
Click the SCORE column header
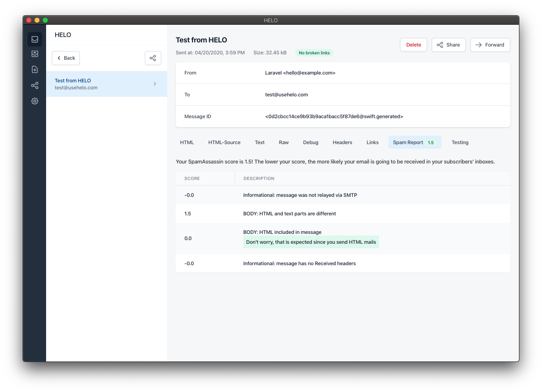192,179
